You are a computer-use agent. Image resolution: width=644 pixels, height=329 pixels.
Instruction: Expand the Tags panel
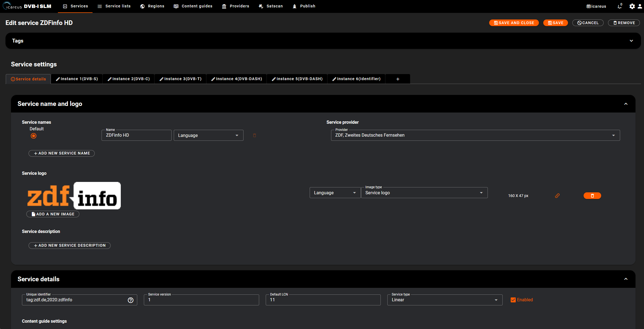click(631, 41)
